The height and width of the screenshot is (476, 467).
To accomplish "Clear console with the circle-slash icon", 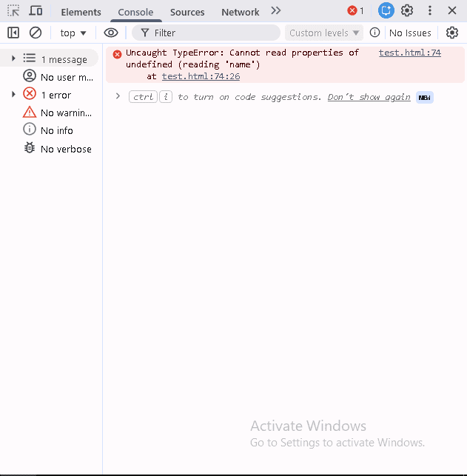I will pos(36,33).
